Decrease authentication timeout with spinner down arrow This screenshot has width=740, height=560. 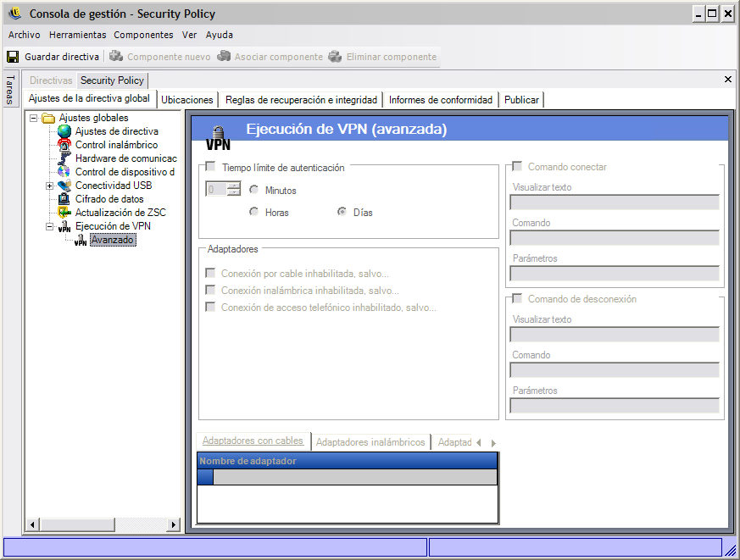pos(234,192)
